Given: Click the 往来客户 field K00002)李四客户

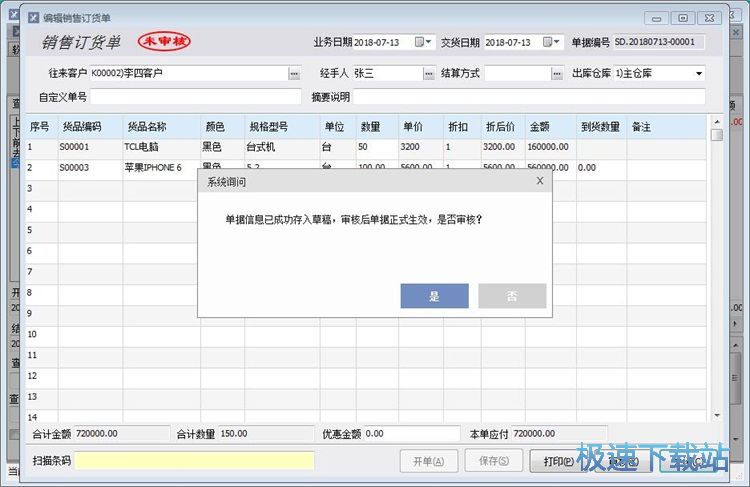Looking at the screenshot, I should tap(189, 73).
